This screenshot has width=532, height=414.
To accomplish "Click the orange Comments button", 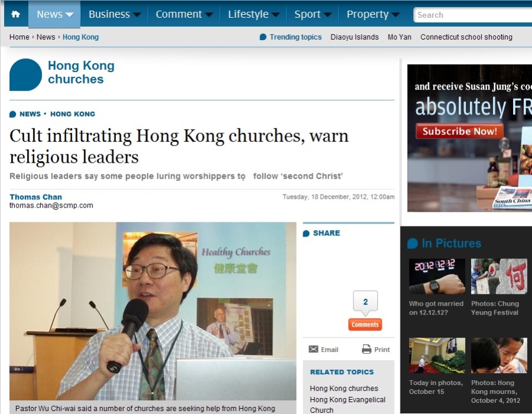I will [365, 325].
